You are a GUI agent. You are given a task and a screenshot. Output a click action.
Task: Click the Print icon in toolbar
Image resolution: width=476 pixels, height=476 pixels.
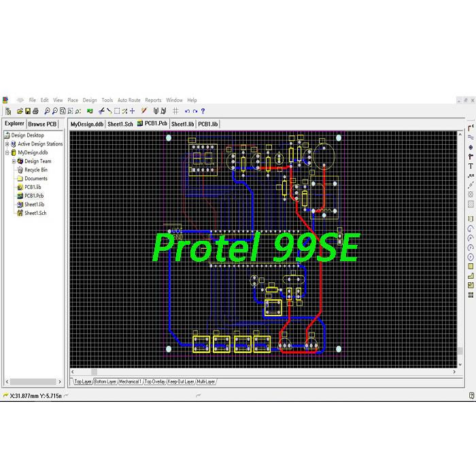pos(35,111)
